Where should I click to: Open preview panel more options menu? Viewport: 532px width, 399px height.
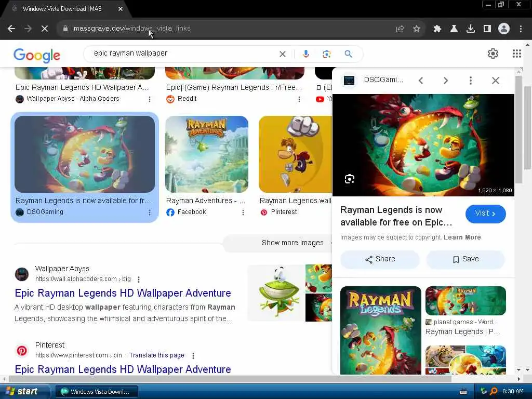click(471, 81)
